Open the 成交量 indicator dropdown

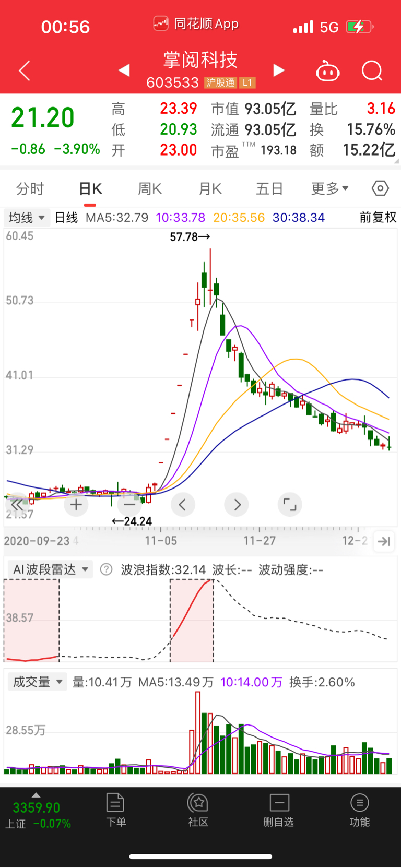click(x=38, y=682)
